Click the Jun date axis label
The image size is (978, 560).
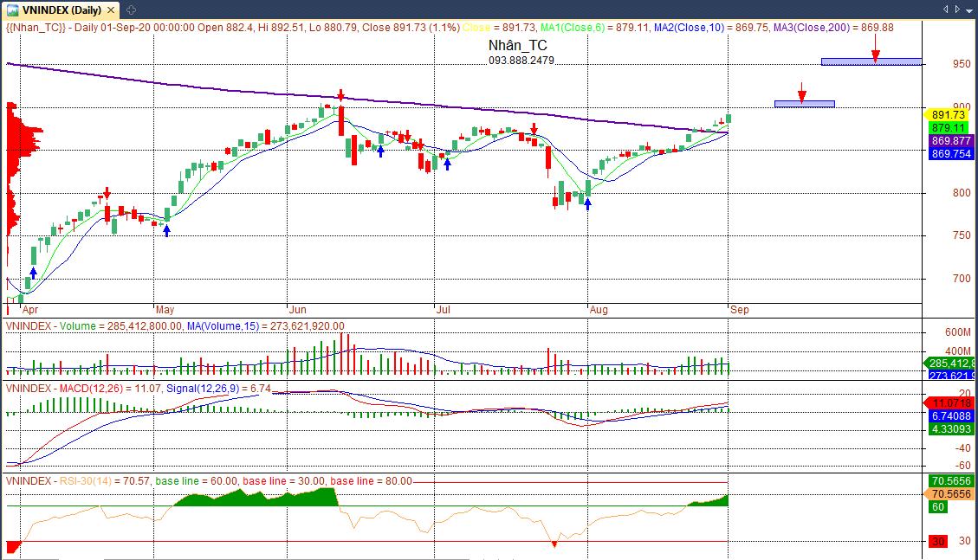pyautogui.click(x=297, y=310)
